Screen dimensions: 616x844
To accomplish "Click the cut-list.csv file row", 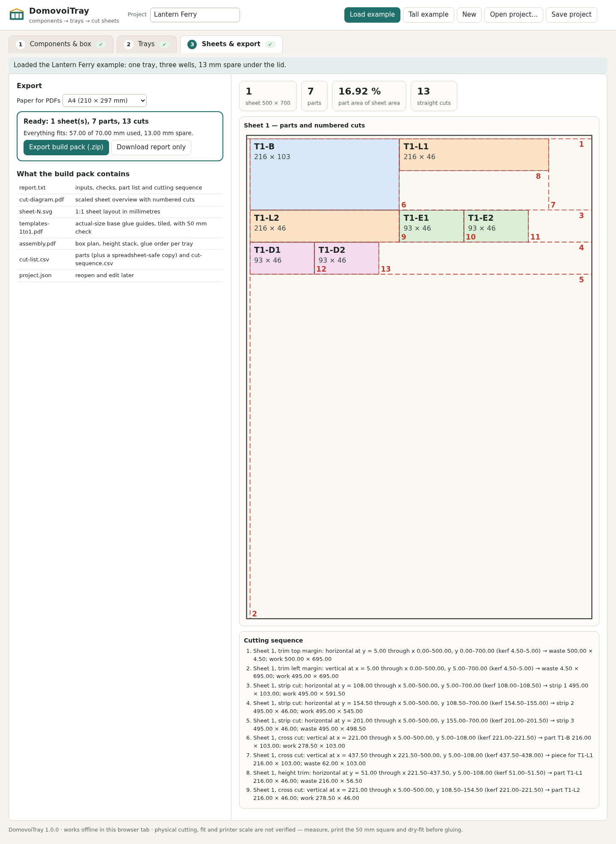I will pos(120,260).
